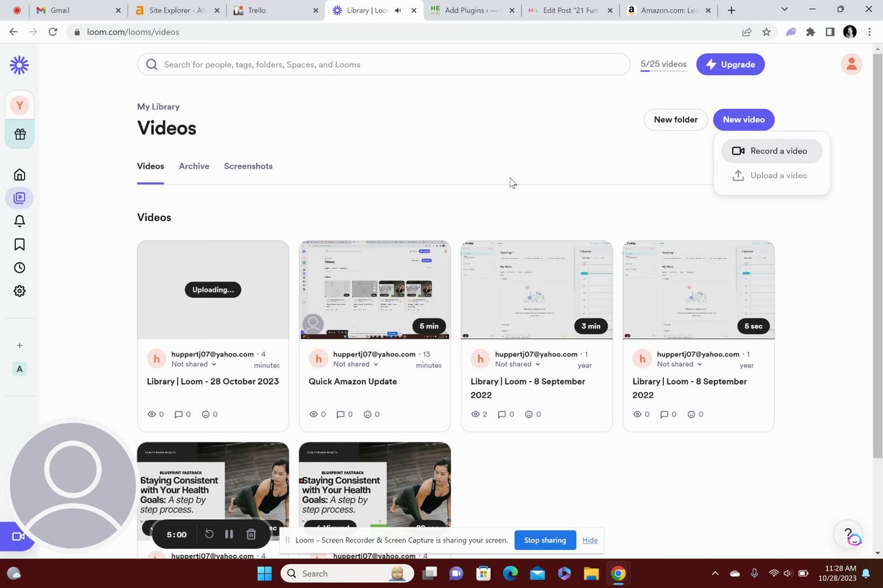Go to Home via sidebar house icon
The image size is (883, 588).
pos(19,174)
